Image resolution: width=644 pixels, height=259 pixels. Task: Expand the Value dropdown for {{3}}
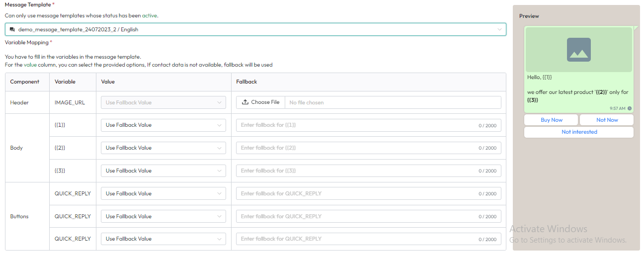click(x=163, y=171)
